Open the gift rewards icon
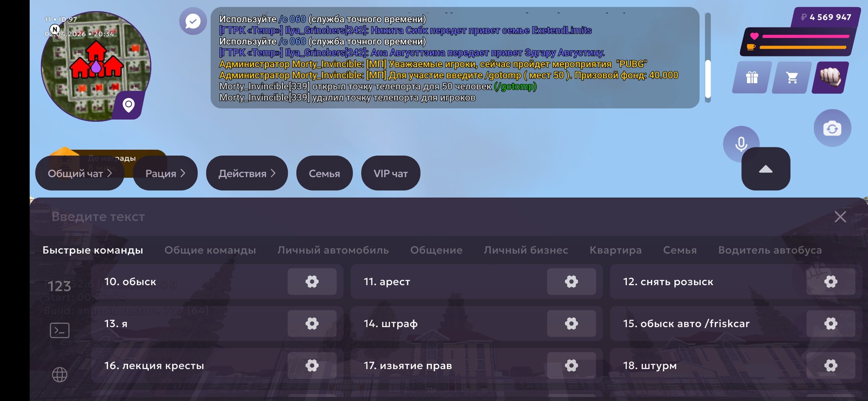Viewport: 868px width, 401px height. click(752, 78)
